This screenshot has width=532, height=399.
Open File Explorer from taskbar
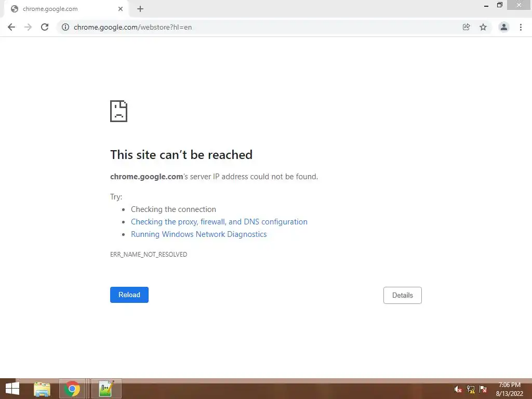(x=42, y=389)
